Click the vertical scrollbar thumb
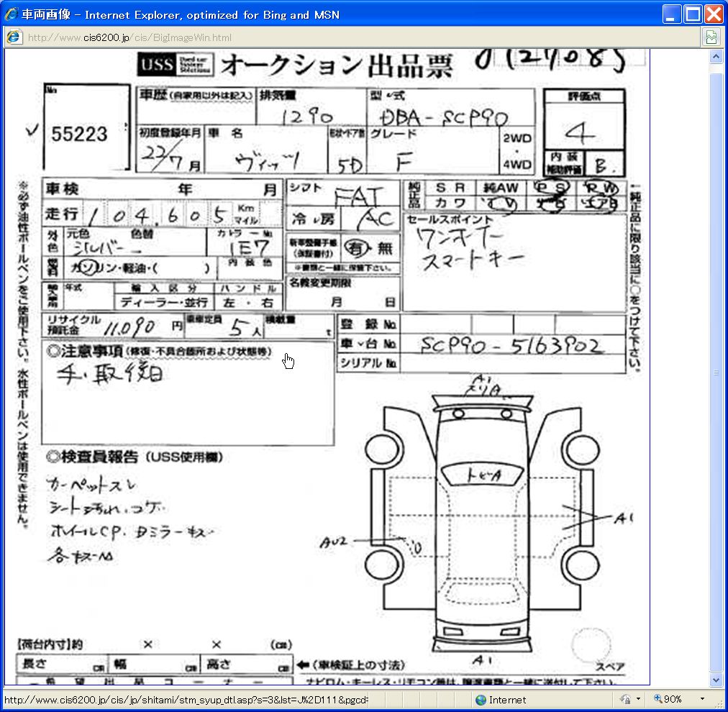This screenshot has width=728, height=712. pos(715,370)
